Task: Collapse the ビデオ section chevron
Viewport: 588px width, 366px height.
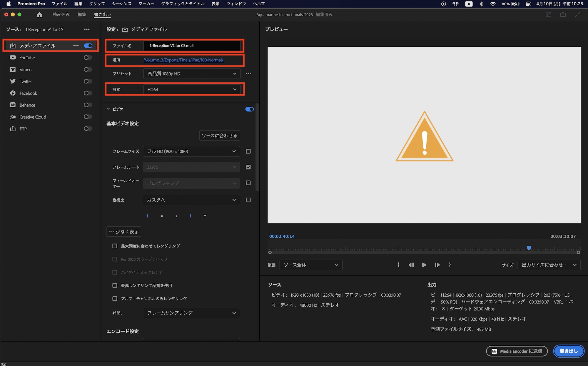Action: [108, 109]
